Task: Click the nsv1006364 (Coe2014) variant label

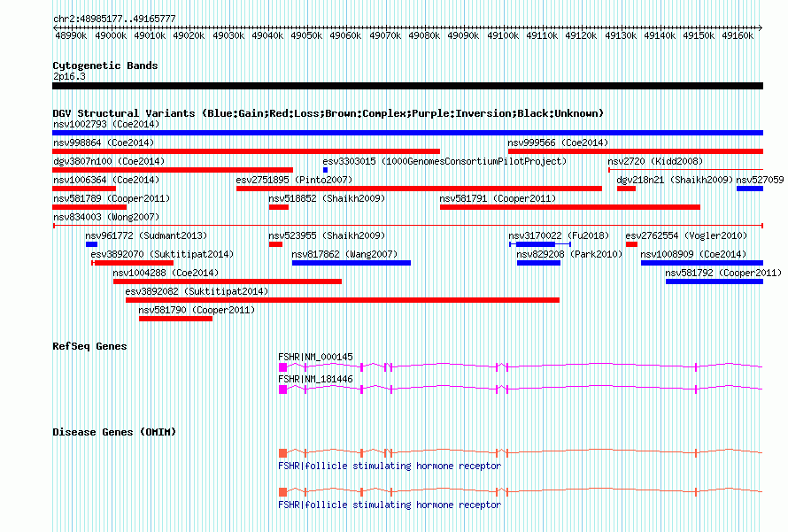Action: (105, 180)
